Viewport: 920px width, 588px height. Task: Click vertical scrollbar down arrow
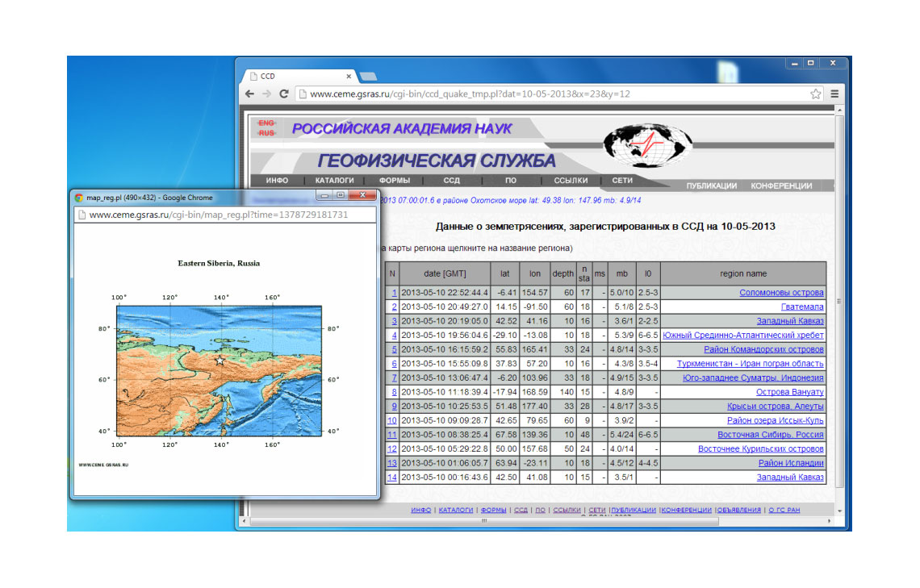(839, 511)
